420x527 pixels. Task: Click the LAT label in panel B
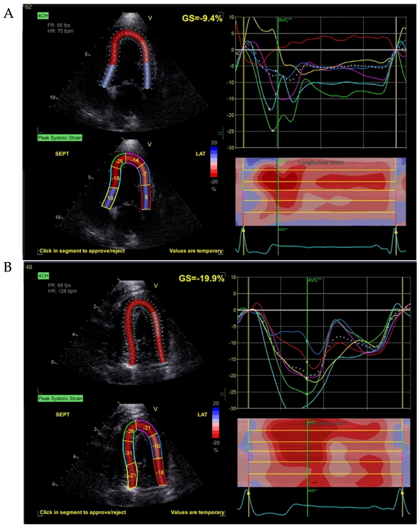click(202, 415)
